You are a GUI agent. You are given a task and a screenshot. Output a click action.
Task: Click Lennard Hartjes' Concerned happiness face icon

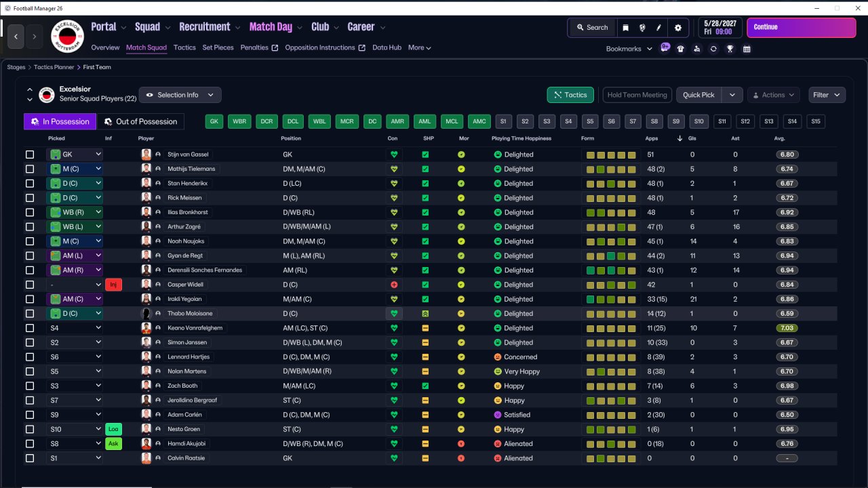coord(498,357)
